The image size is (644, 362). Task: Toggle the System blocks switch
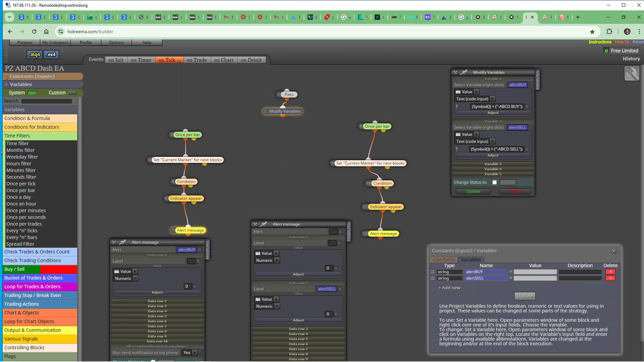point(32,93)
